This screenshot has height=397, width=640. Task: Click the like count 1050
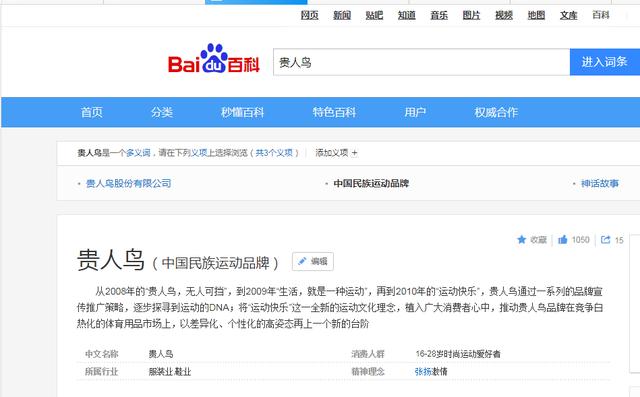(x=580, y=240)
